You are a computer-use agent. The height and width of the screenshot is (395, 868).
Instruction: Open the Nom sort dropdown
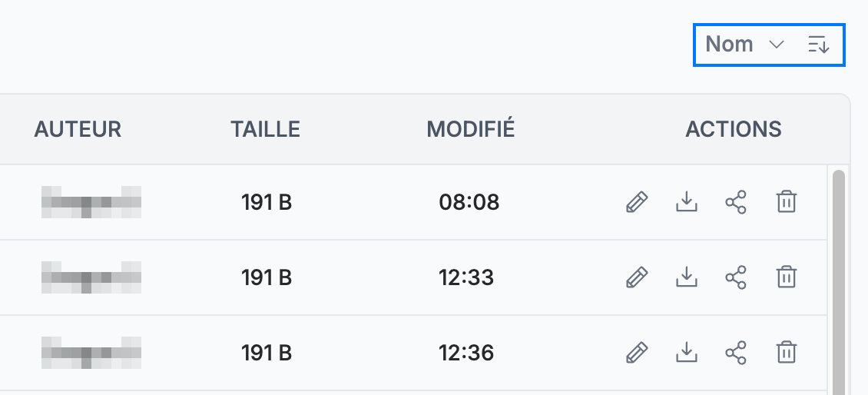[745, 45]
